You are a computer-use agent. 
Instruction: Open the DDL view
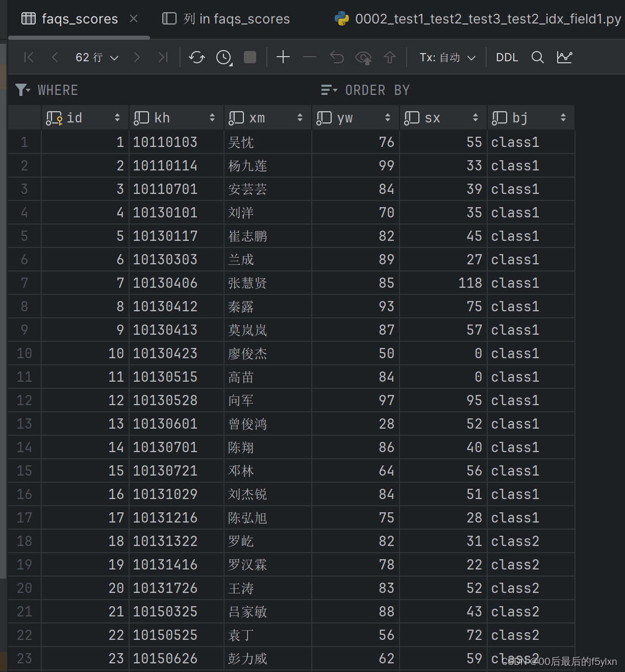pos(506,57)
